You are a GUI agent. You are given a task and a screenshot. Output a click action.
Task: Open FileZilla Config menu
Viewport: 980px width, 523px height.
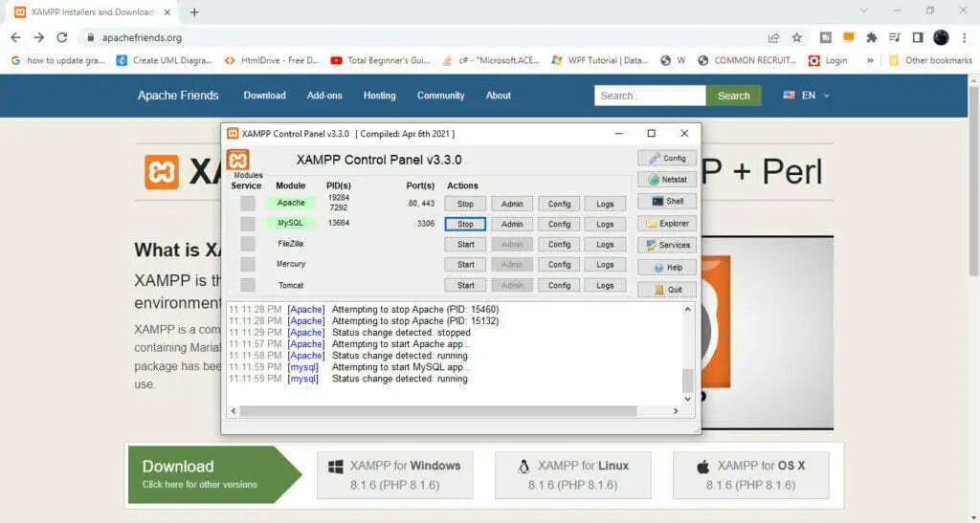click(x=559, y=245)
